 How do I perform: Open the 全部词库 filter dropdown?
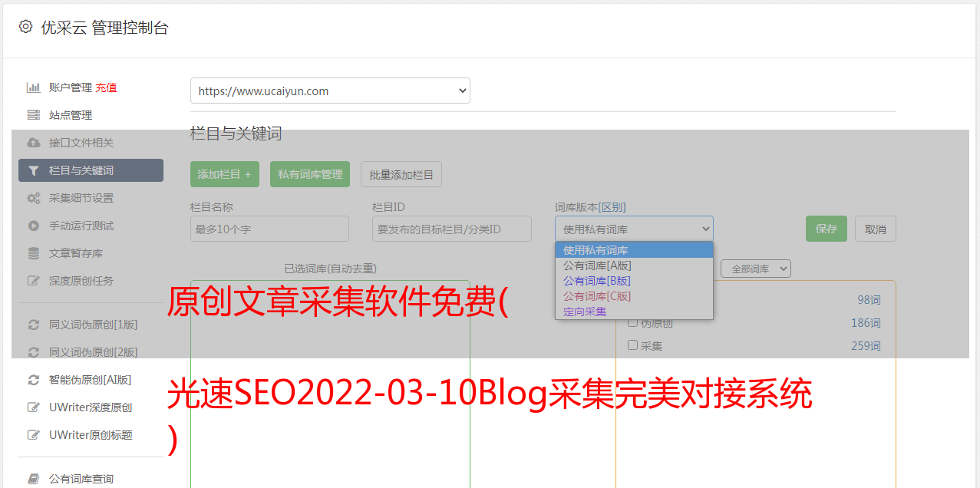coord(756,269)
